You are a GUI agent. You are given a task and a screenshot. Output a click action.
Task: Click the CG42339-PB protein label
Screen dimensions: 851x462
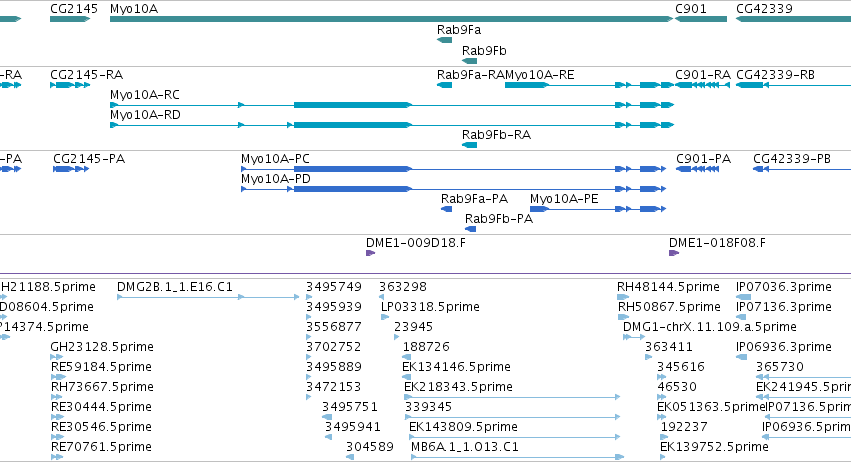(792, 159)
